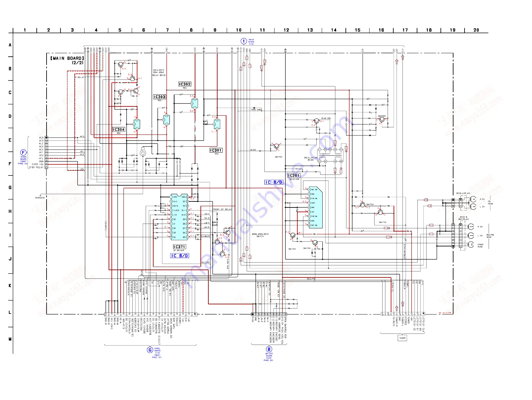The height and width of the screenshot is (400, 532).
Task: Click the IC201 label
Action: [294, 175]
